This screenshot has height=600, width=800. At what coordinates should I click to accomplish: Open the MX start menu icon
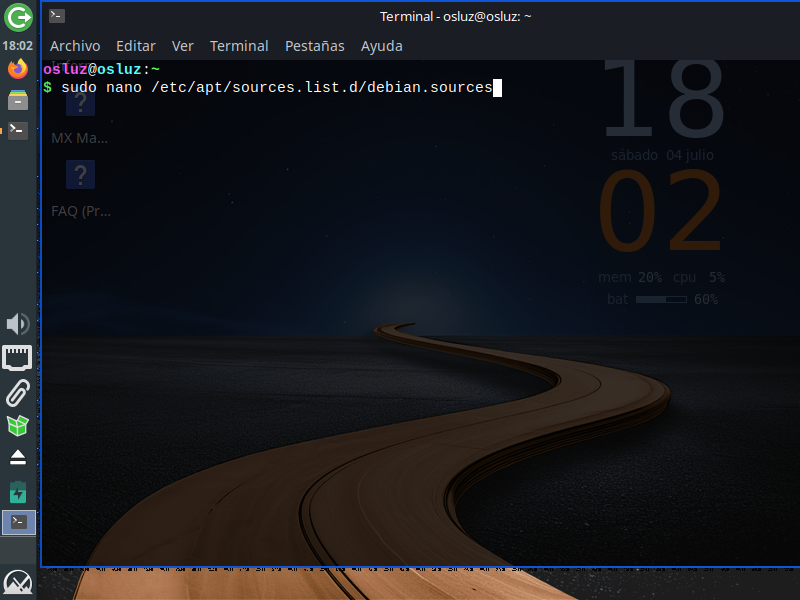coord(18,584)
